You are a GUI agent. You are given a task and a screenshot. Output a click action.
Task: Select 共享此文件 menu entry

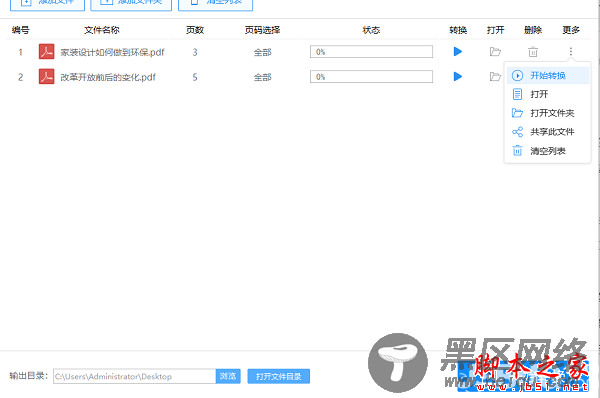[x=548, y=132]
